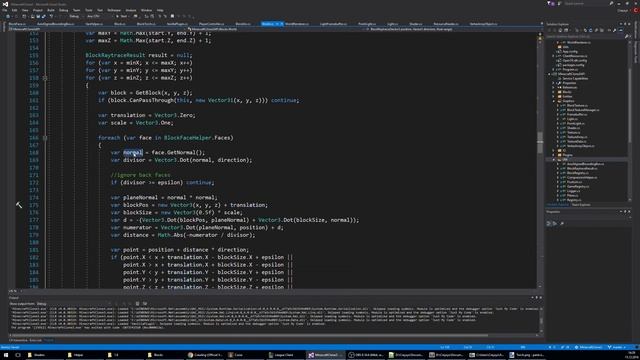Open OBS window from the taskbar

tap(365, 355)
